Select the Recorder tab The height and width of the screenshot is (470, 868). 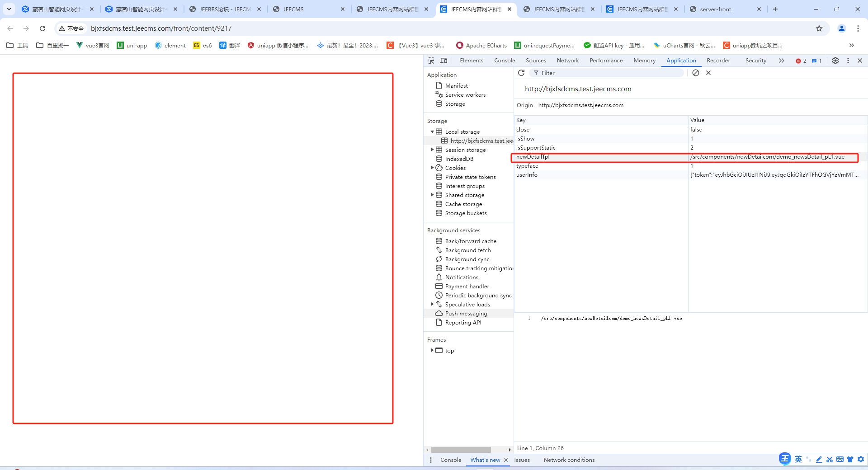coord(718,61)
